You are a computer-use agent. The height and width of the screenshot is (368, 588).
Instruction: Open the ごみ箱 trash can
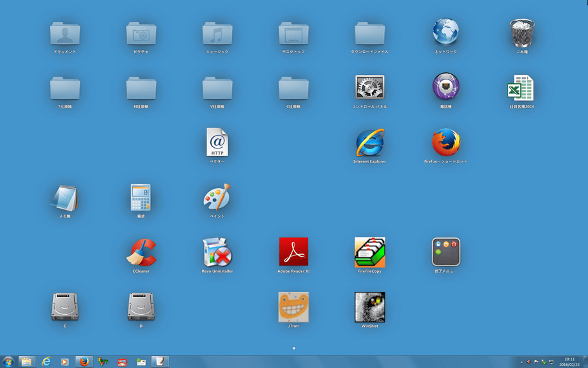[x=522, y=33]
